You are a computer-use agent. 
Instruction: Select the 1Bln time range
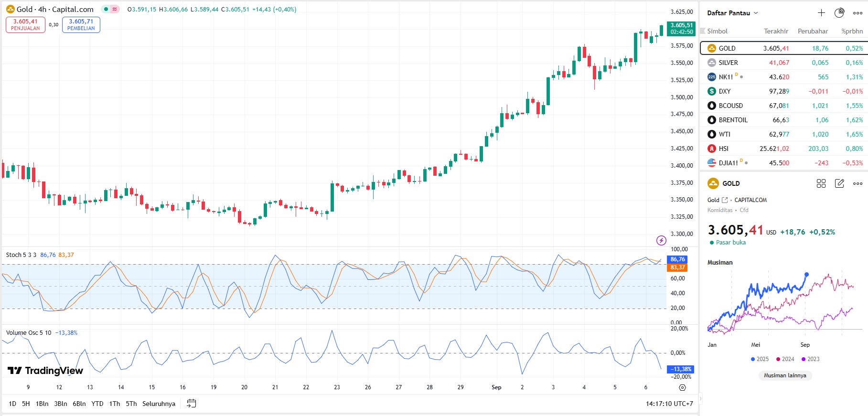click(42, 404)
